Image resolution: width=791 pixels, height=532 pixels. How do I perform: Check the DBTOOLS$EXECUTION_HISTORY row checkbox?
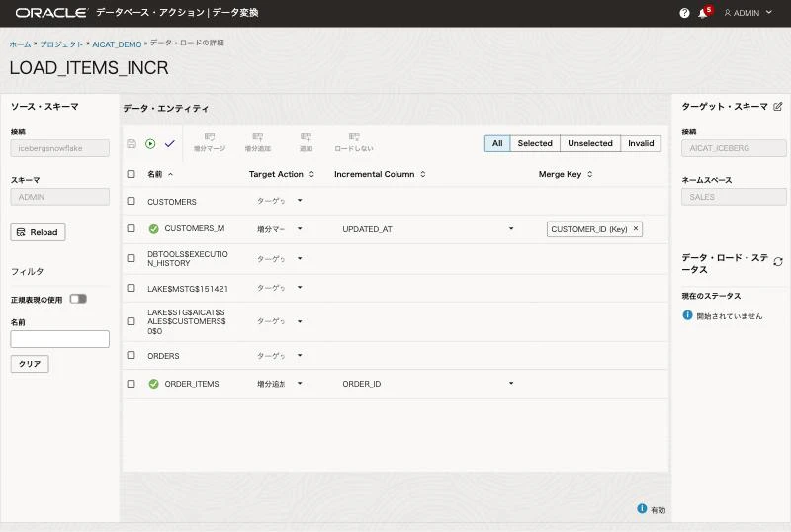pos(132,258)
